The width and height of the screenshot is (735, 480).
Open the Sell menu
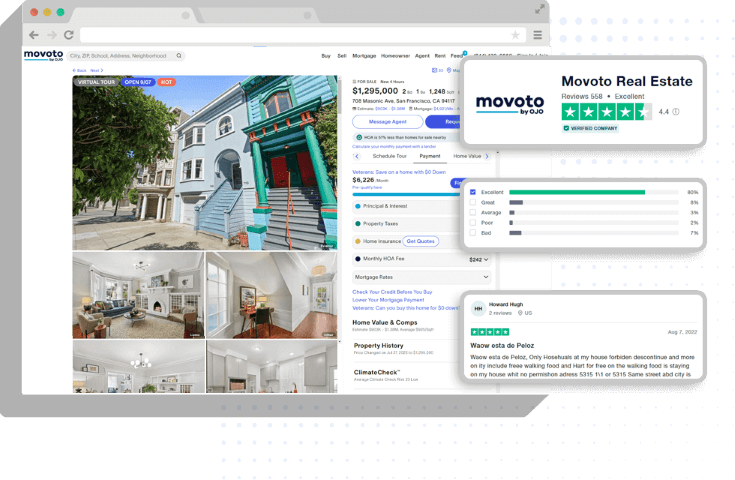click(x=342, y=56)
